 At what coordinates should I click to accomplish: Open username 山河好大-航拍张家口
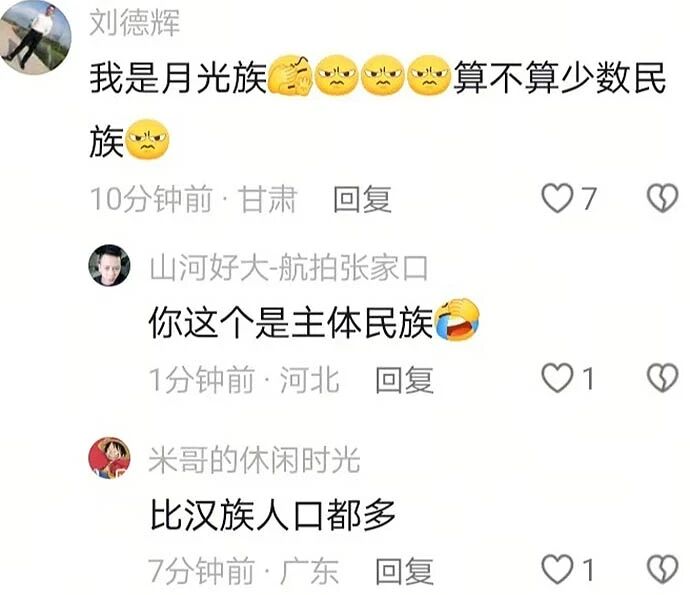tap(288, 268)
